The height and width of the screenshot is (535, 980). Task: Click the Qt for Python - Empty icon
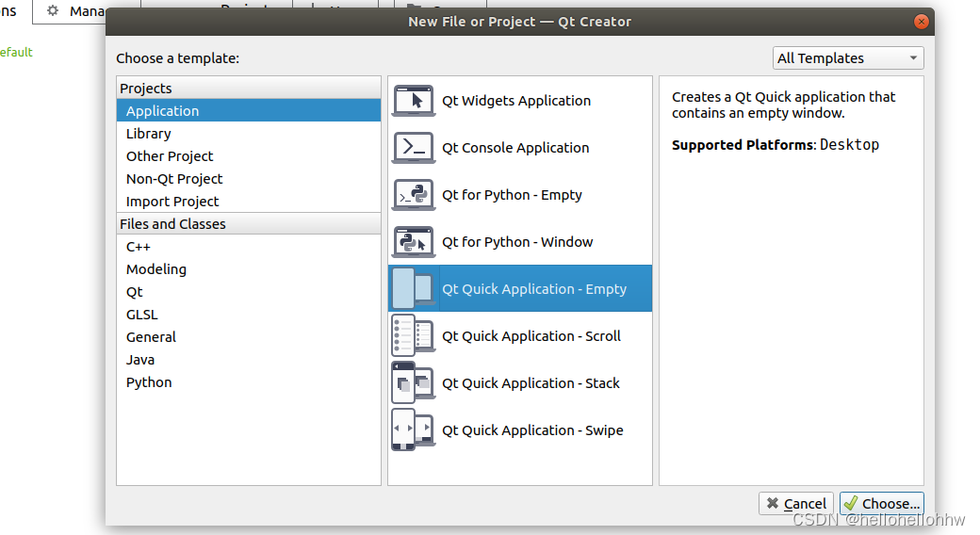[x=413, y=195]
